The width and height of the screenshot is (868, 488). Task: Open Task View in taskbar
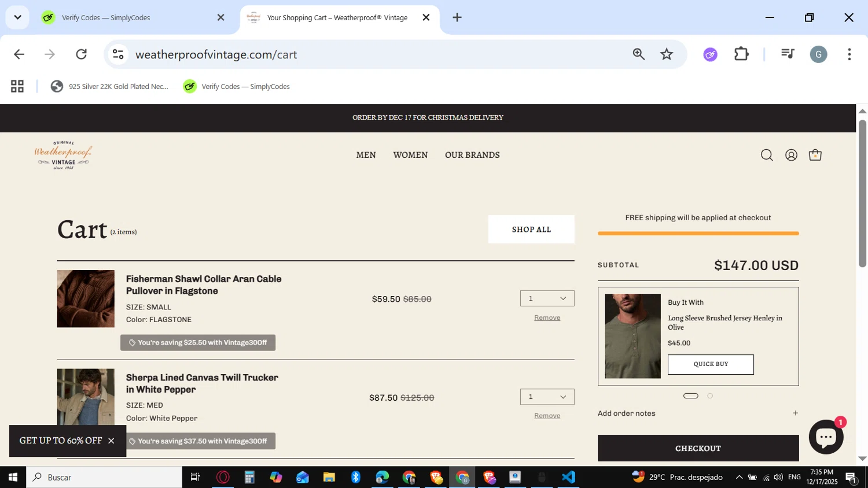[x=195, y=477]
